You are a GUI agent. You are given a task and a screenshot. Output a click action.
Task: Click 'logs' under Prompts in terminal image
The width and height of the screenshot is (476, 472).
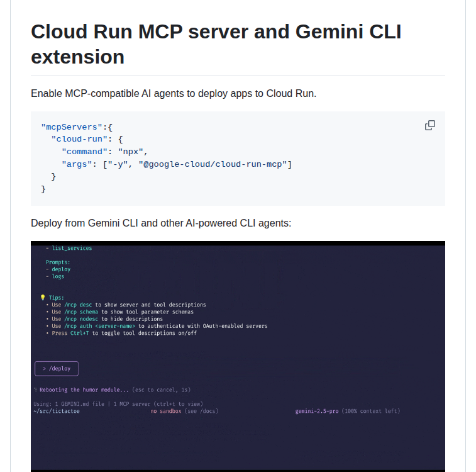[58, 276]
